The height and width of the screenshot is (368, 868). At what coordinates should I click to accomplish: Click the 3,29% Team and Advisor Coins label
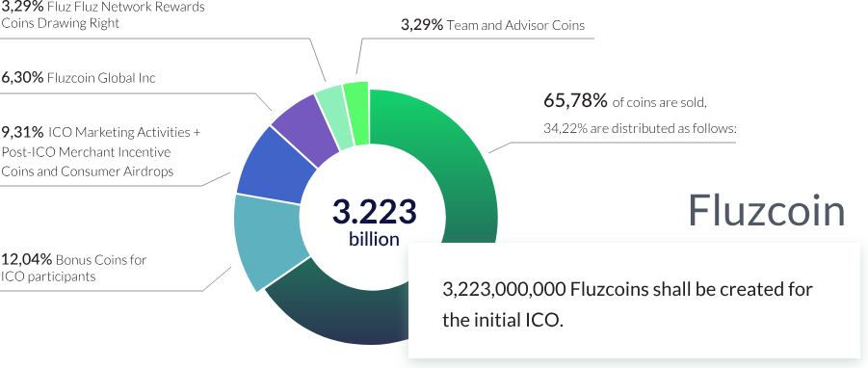tap(492, 25)
